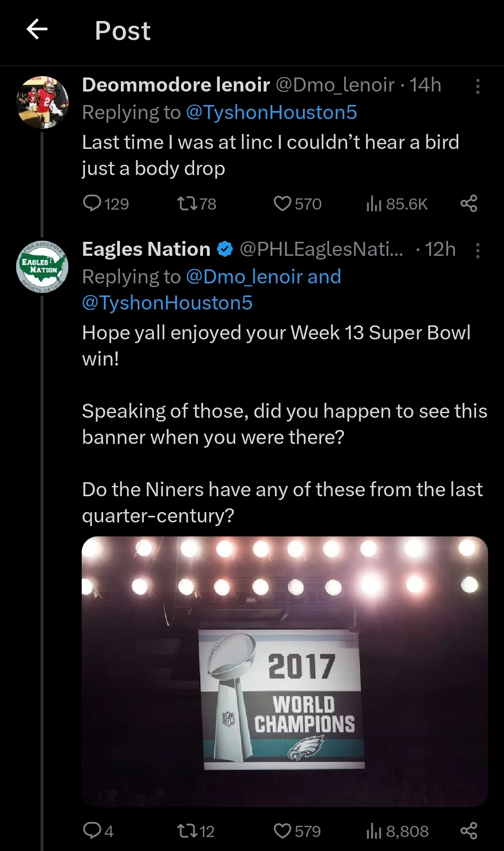View Eagles Nation post view count
This screenshot has height=851, width=504.
pyautogui.click(x=374, y=831)
